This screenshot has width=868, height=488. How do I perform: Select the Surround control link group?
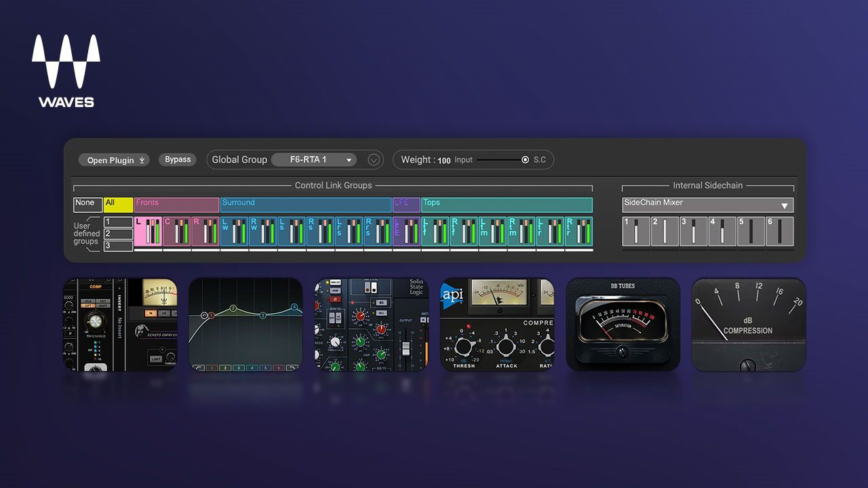(305, 204)
